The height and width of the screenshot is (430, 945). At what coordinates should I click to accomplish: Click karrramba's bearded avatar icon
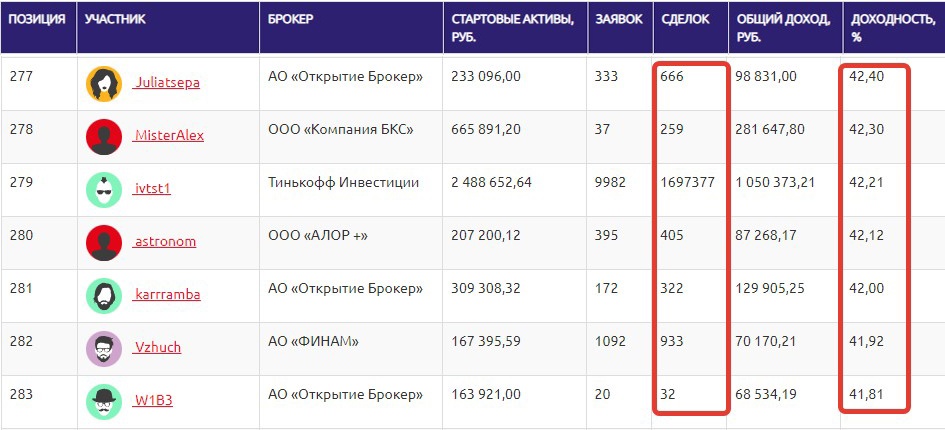[x=104, y=295]
